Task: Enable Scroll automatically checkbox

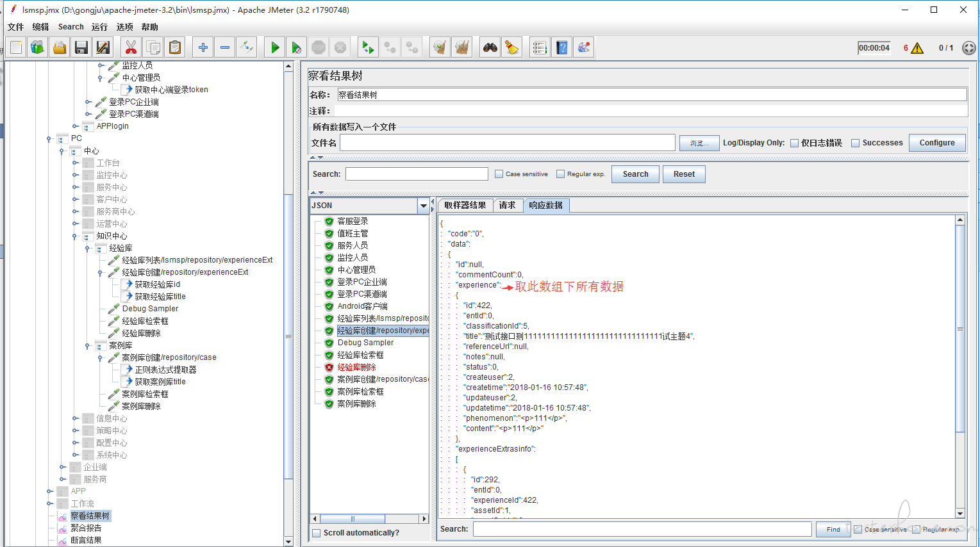Action: tap(316, 533)
